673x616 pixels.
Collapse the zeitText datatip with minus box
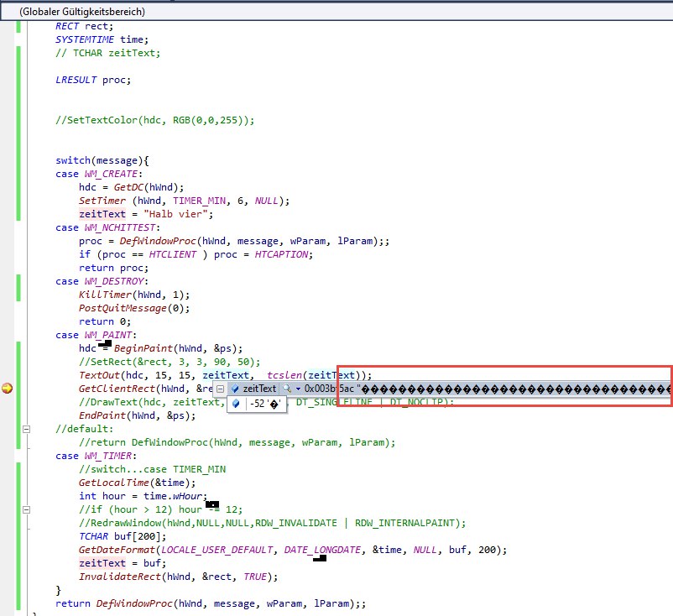pos(220,389)
